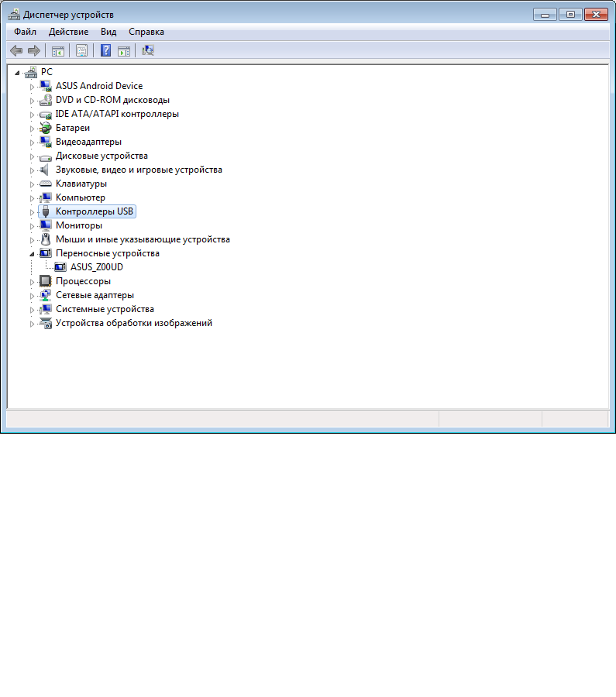Click the show/hide action pane icon
This screenshot has height=697, width=616.
123,50
